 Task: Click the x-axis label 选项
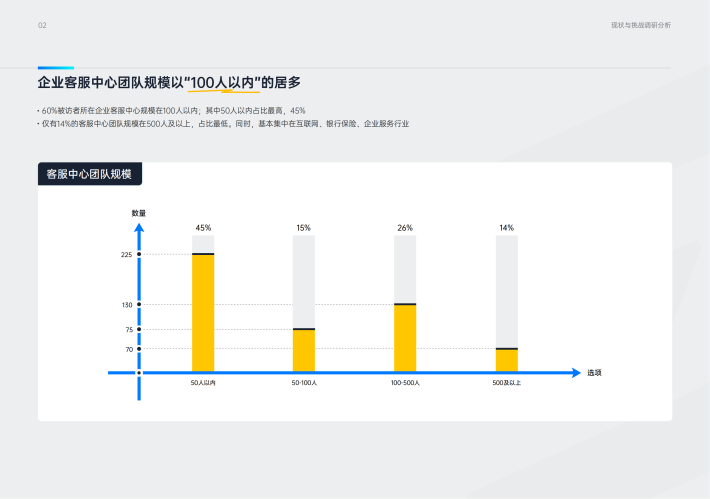(x=594, y=373)
